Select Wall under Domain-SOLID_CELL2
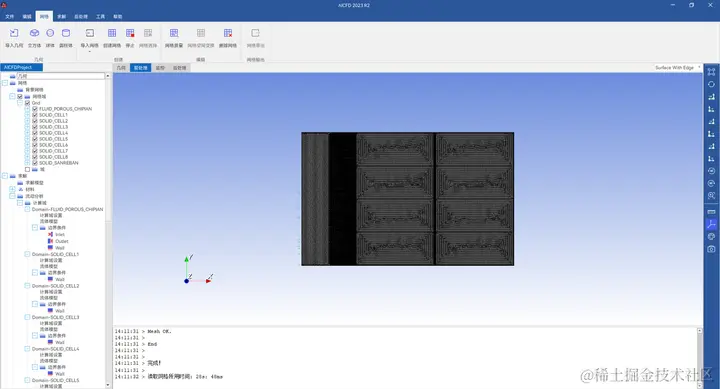Screen dimensions: 720x389 (x=60, y=311)
